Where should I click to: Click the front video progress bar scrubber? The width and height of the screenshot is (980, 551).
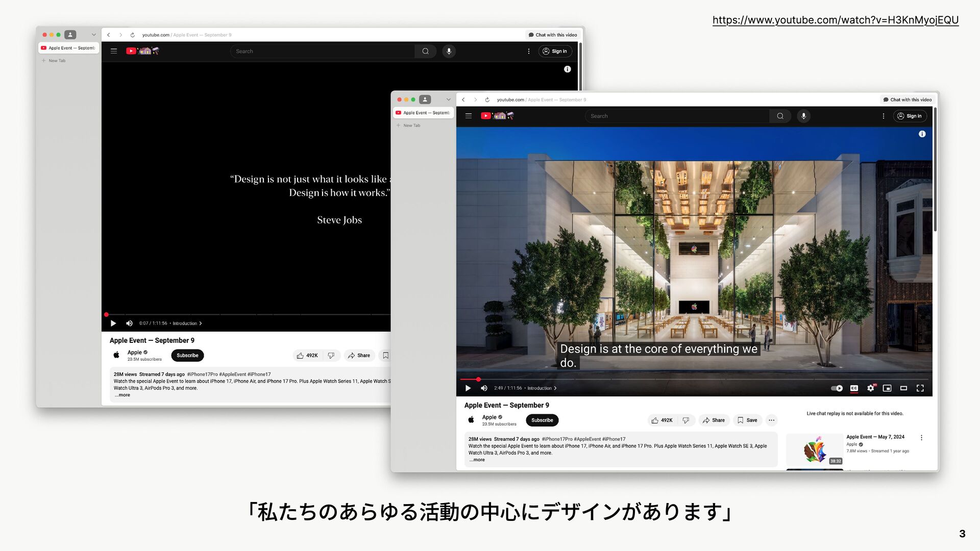click(478, 380)
